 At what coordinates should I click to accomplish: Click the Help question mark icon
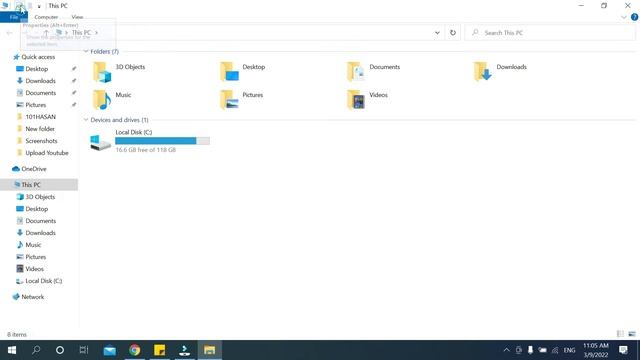634,17
